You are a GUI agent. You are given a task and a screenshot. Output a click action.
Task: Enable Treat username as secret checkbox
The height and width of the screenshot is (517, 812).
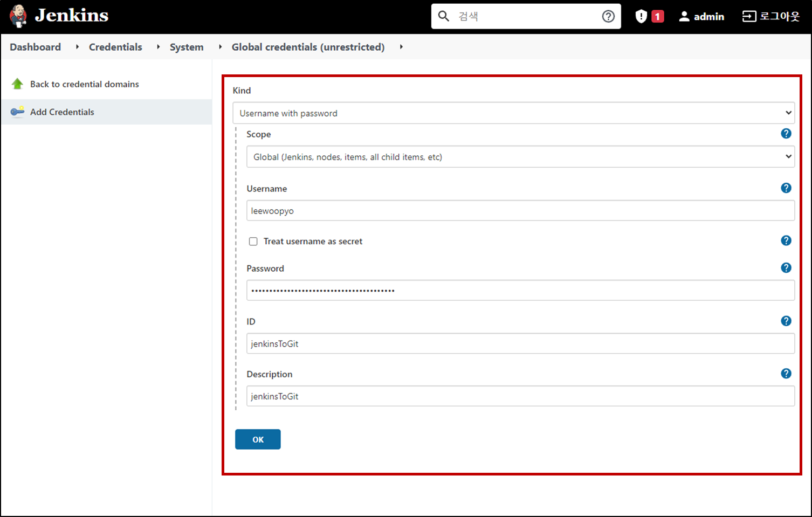click(253, 242)
